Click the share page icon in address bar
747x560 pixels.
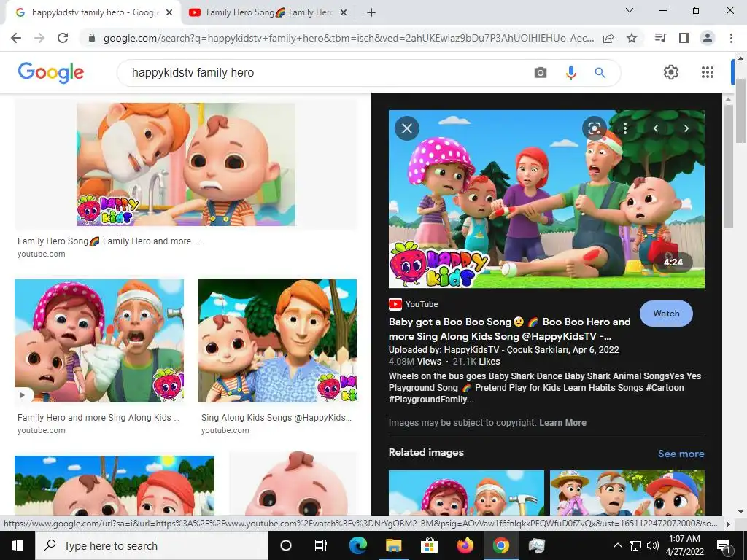[x=608, y=38]
